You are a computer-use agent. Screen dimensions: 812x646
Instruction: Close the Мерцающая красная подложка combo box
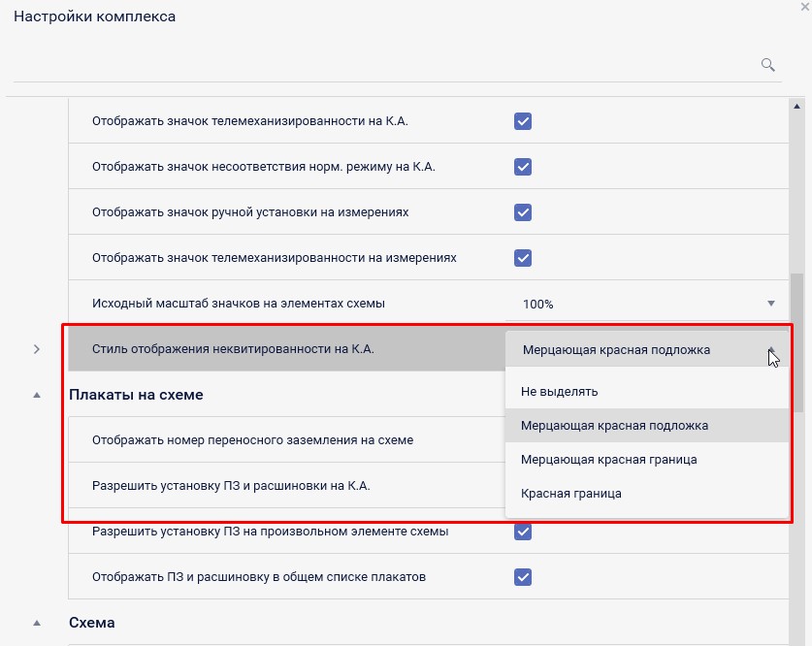pyautogui.click(x=771, y=350)
